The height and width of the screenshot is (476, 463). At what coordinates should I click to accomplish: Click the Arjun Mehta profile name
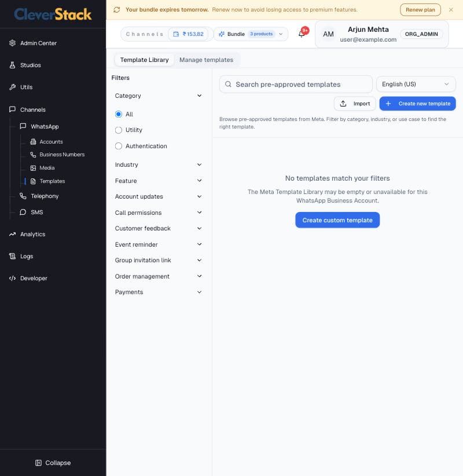click(x=368, y=30)
